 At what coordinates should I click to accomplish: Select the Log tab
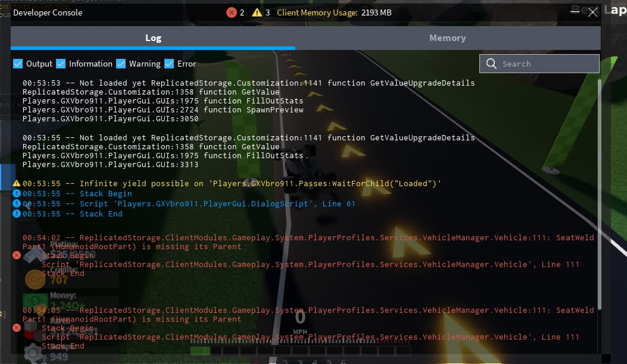(x=153, y=38)
